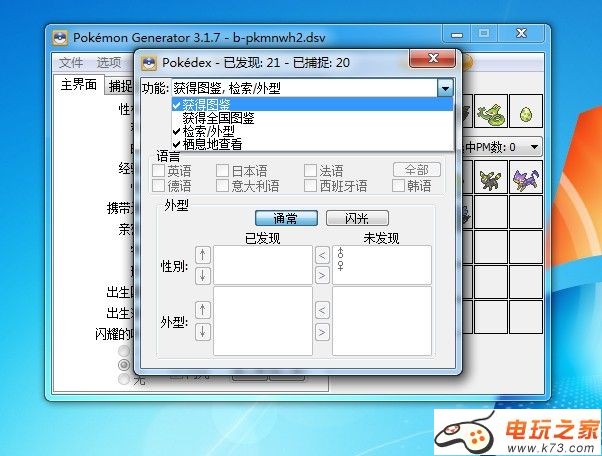Tick the 日本语 language checkbox
This screenshot has height=456, width=602.
(223, 171)
